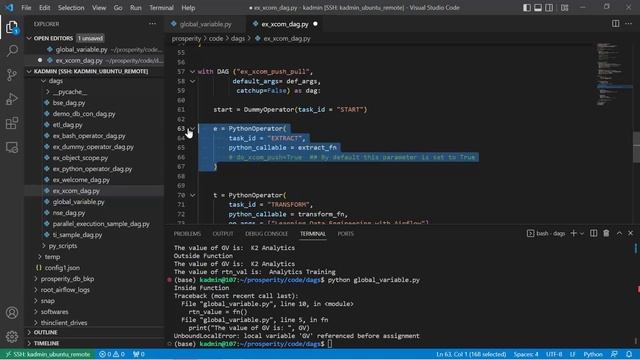Screen dimensions: 640x360
Task: Click the UTF-8 encoding indicator
Action: point(554,354)
